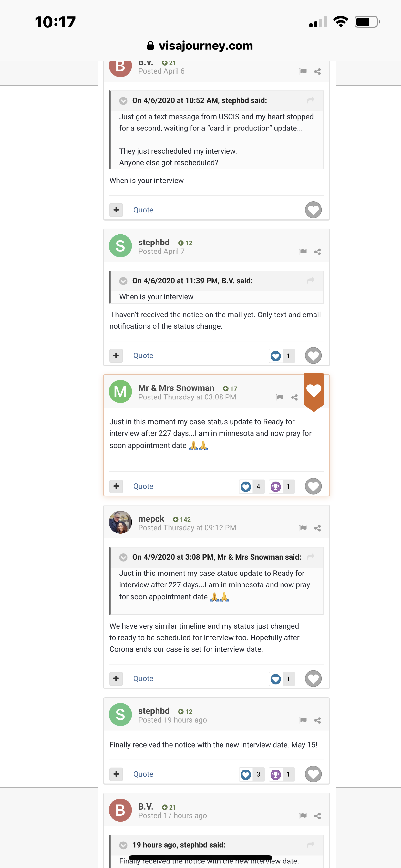
Task: Report B.V.'s April 6 post with flag icon
Action: point(303,71)
